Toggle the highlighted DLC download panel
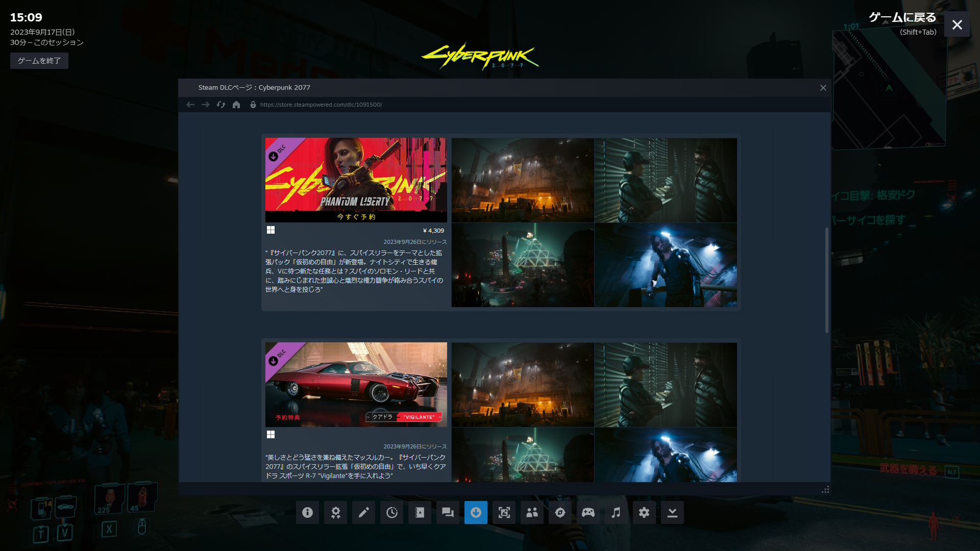Screen dimensions: 980x551 click(x=476, y=512)
